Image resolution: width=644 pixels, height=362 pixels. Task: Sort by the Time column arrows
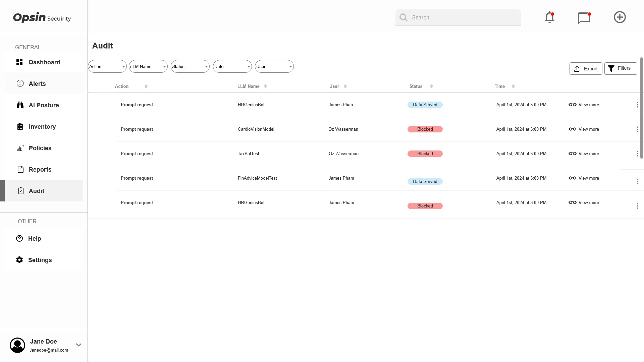tap(513, 86)
